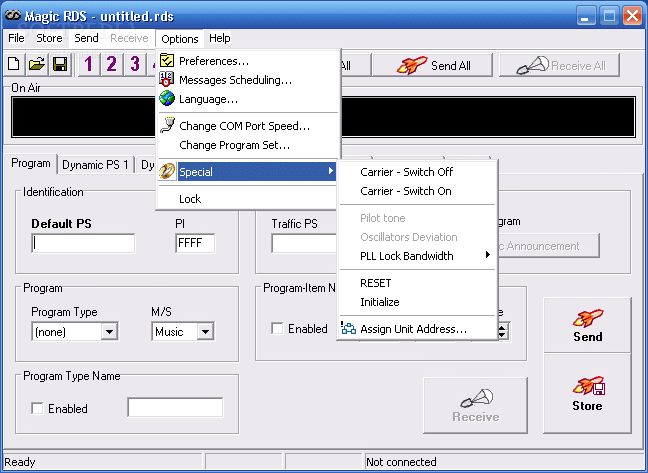The height and width of the screenshot is (473, 648).
Task: Click the Not connected status text
Action: (401, 462)
